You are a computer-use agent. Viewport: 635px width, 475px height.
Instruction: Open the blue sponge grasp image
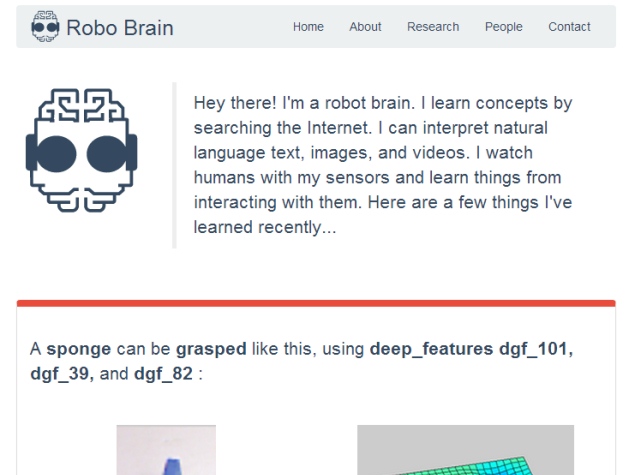(x=166, y=450)
